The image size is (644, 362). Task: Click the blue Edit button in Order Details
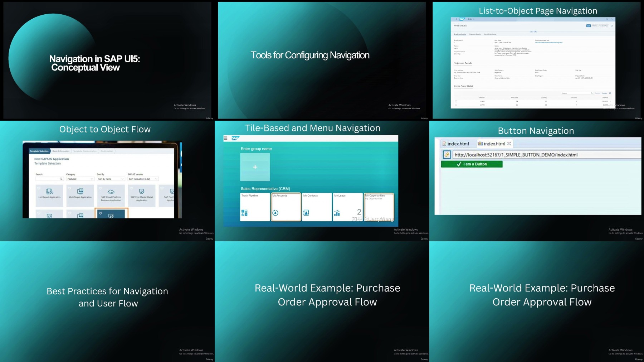[x=589, y=26]
